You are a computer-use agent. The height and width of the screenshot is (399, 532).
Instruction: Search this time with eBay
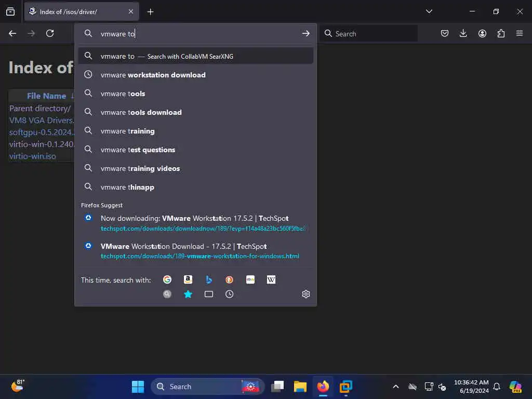point(250,280)
